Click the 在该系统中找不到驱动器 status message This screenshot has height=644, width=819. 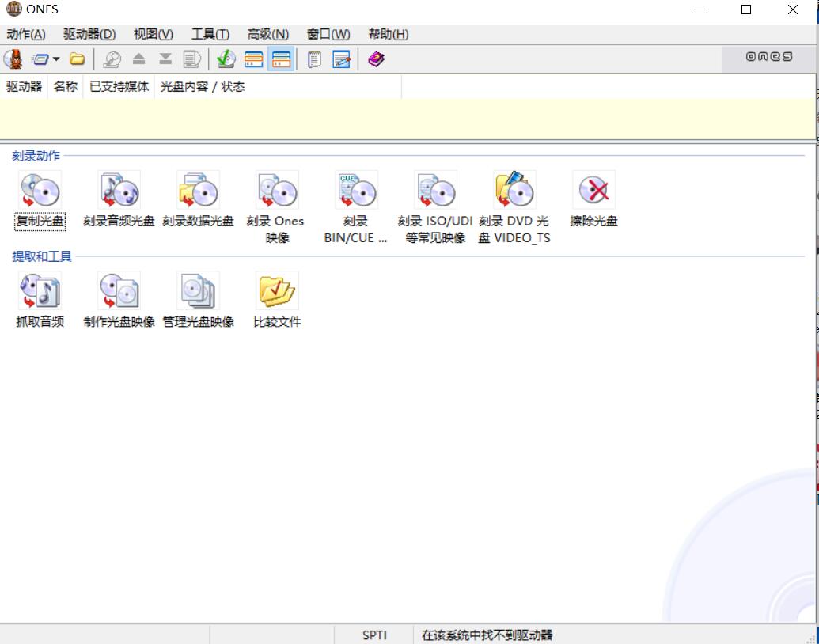(x=487, y=635)
